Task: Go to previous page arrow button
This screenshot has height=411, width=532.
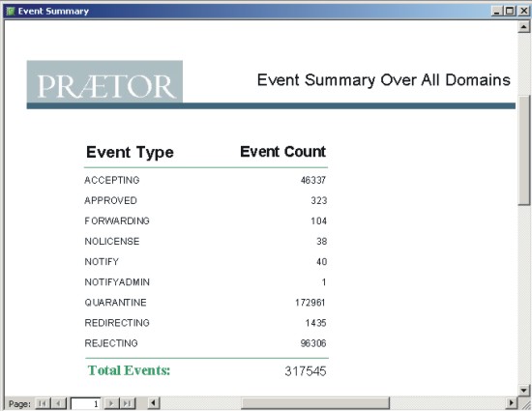Action: coord(58,403)
